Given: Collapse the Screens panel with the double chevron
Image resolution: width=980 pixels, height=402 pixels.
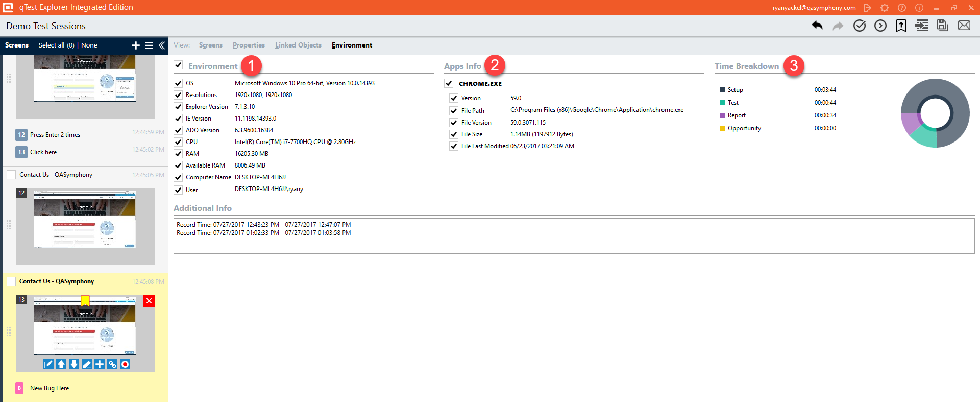Looking at the screenshot, I should 162,45.
